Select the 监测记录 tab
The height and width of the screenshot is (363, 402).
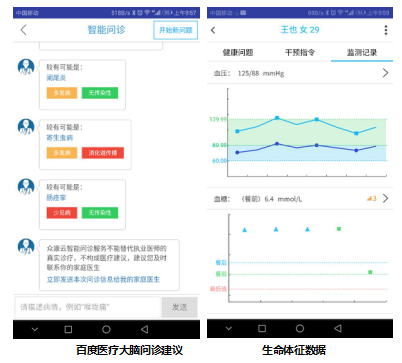tap(362, 52)
